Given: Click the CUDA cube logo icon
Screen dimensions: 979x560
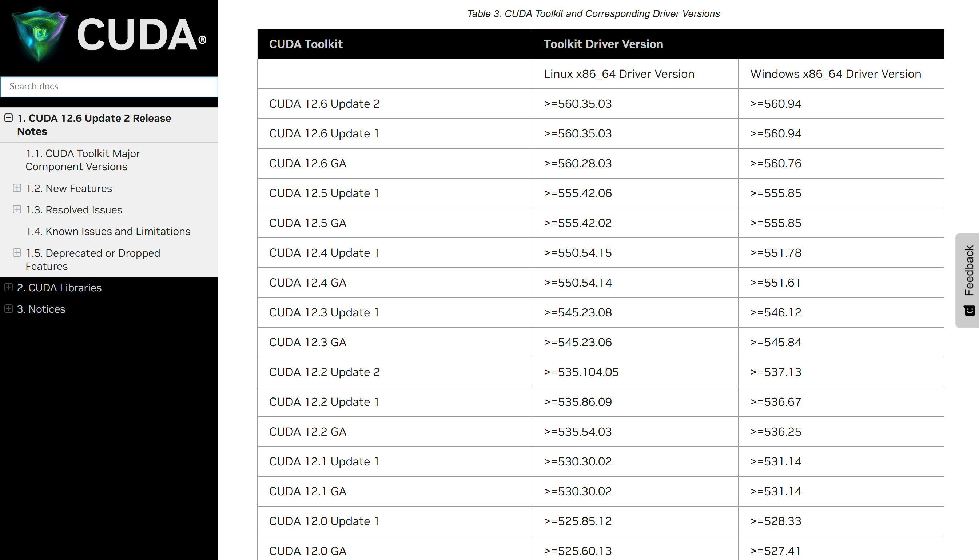Looking at the screenshot, I should (39, 35).
